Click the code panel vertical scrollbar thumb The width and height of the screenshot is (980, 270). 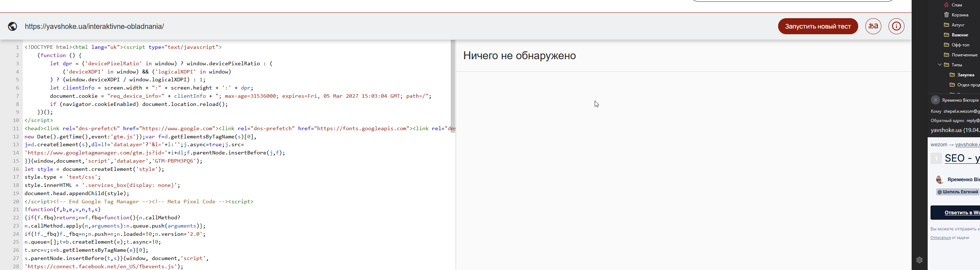pyautogui.click(x=453, y=86)
